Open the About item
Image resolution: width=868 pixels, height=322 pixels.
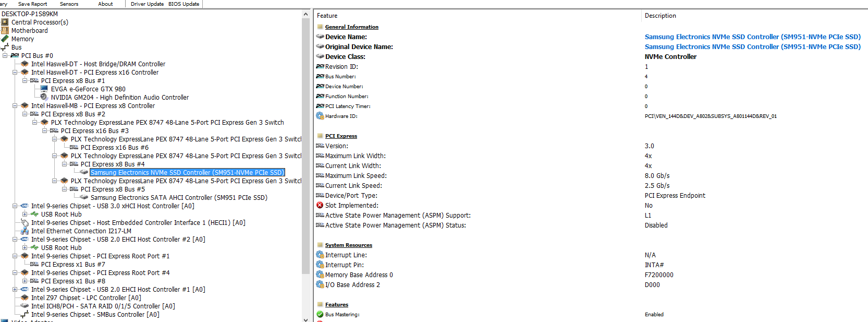point(105,4)
